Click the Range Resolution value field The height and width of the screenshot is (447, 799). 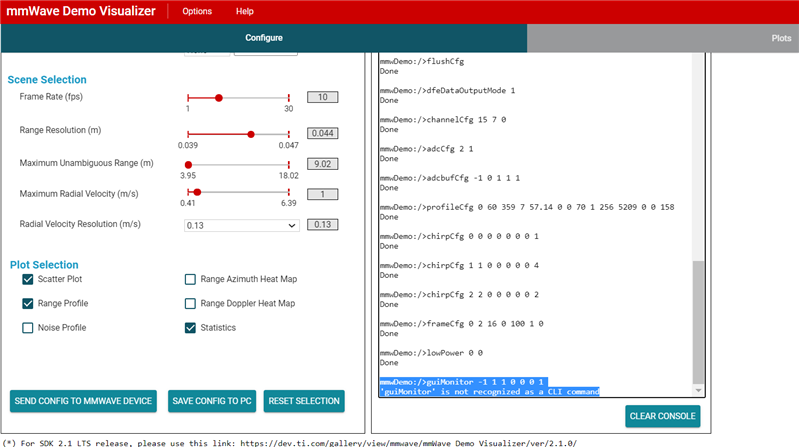323,133
